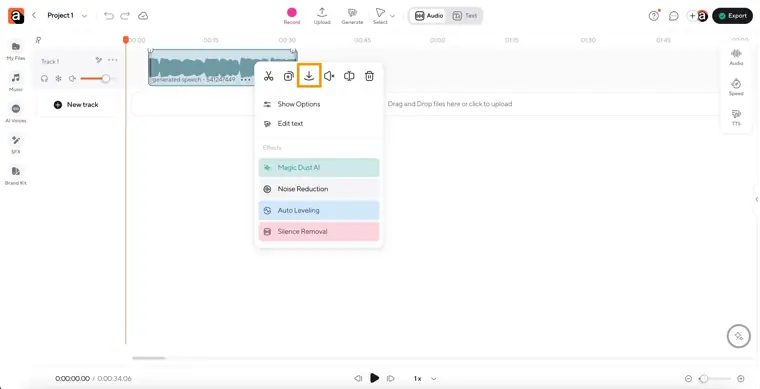Screen dimensions: 760x389
Task: Delete the clip with trash icon
Action: (369, 76)
